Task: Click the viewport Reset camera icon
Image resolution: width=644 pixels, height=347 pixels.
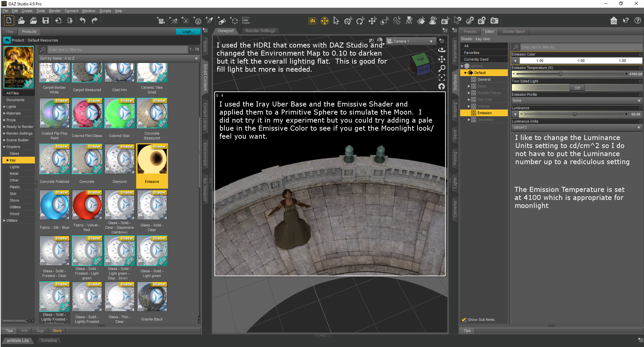Action: tap(442, 87)
